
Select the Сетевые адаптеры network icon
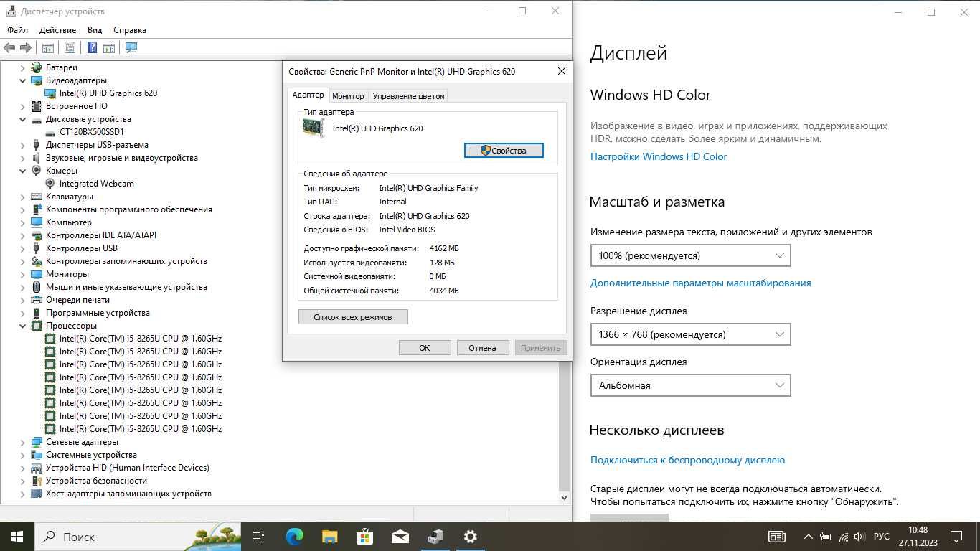[x=37, y=442]
